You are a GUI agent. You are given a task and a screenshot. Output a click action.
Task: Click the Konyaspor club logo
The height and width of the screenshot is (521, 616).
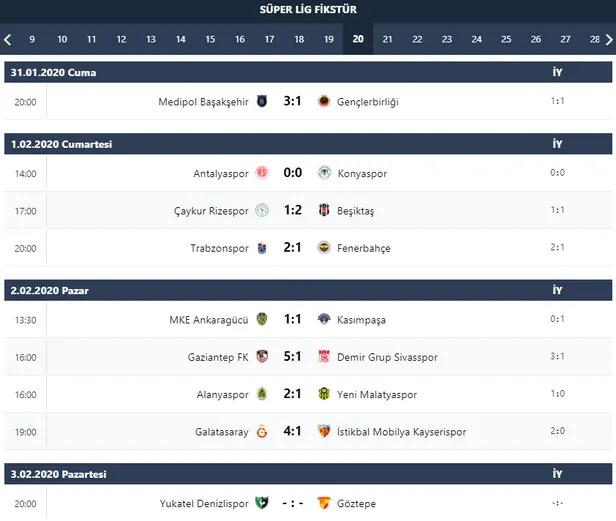[x=323, y=173]
